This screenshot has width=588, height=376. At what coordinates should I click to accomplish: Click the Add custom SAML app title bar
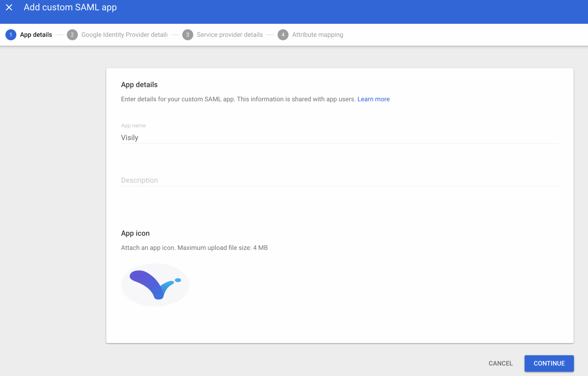(70, 7)
